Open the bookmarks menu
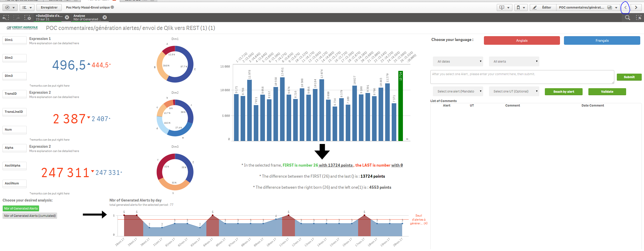The height and width of the screenshot is (251, 644). pos(521,8)
